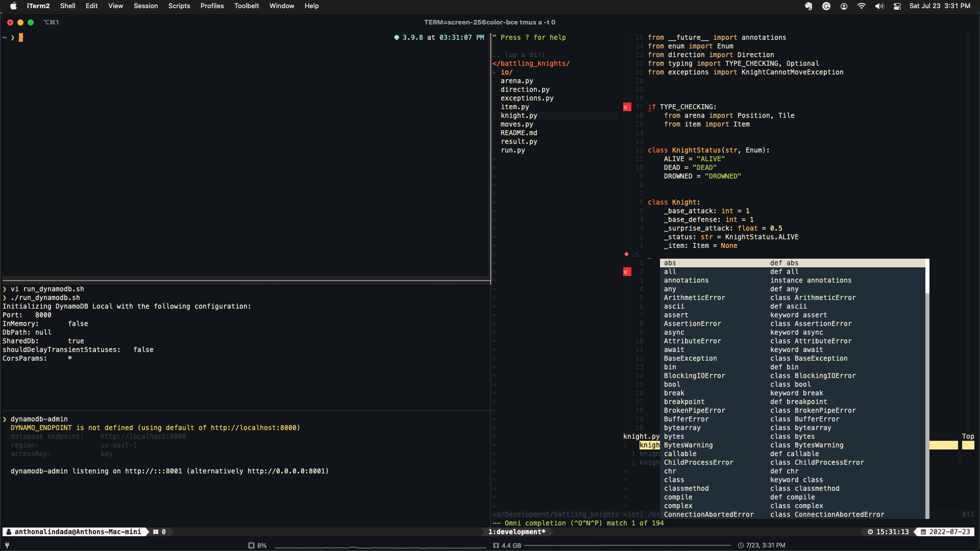980x551 pixels.
Task: Expand the io/ folder in file tree
Action: click(x=506, y=72)
